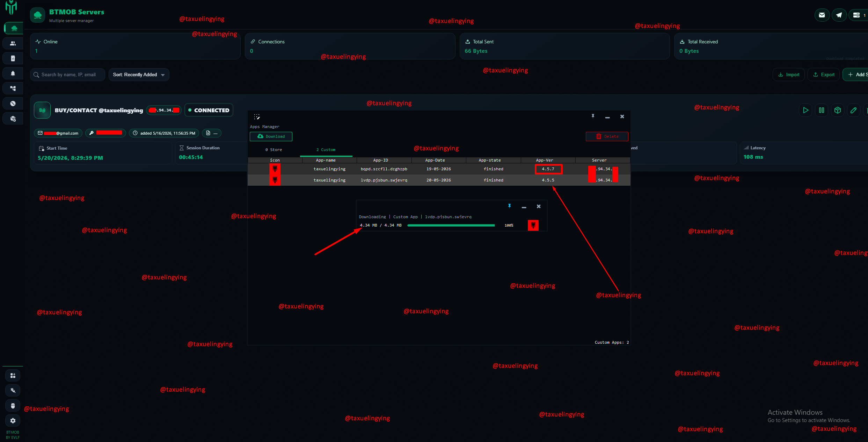Viewport: 868px width, 442px height.
Task: Open the package download sidebar icon
Action: (x=13, y=119)
